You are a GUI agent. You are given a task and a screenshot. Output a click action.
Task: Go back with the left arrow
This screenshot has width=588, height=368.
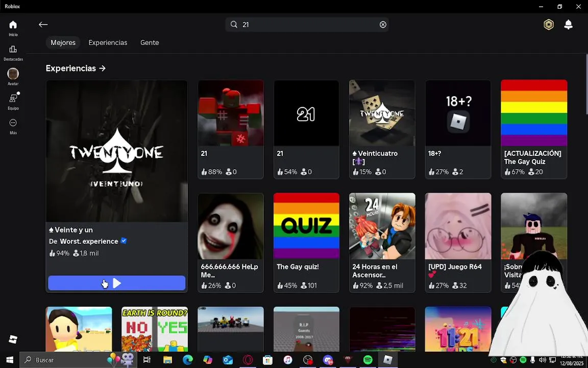click(43, 25)
